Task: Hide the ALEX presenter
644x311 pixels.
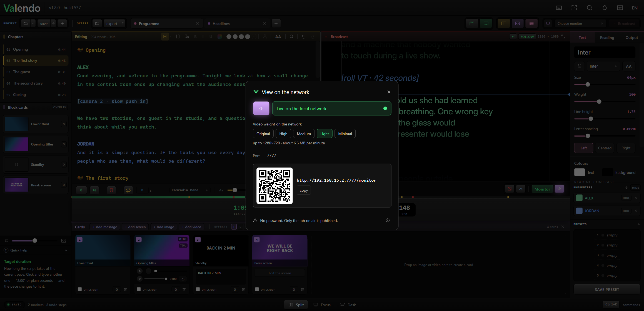Action: point(626,198)
